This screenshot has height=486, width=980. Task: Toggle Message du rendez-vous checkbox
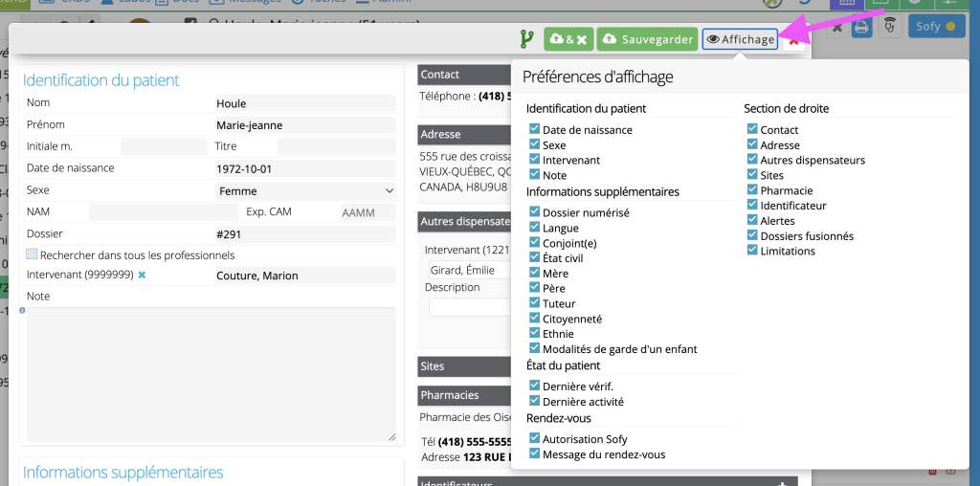[x=534, y=453]
